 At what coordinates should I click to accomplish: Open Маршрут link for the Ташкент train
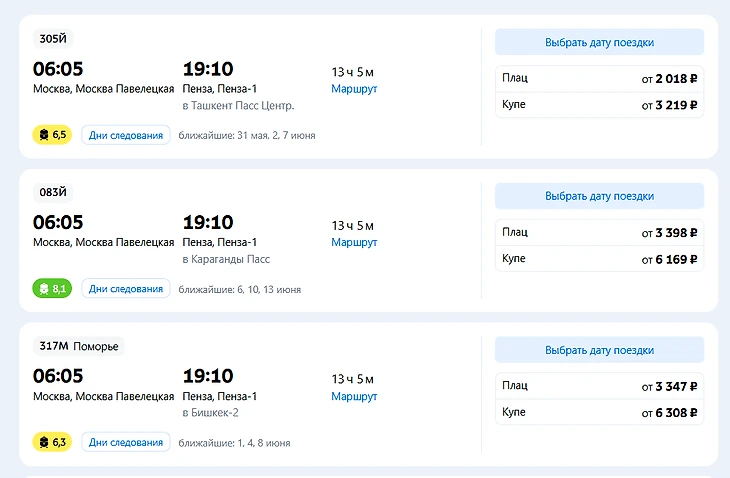[x=354, y=88]
